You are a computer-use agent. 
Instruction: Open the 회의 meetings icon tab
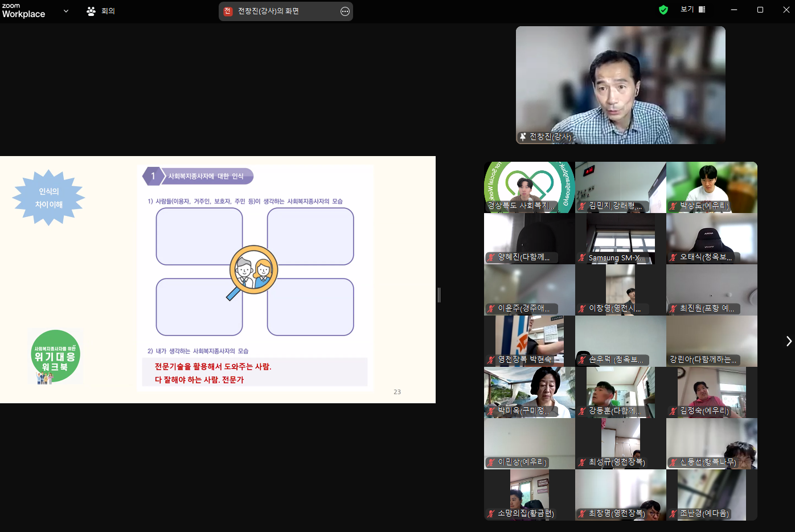[100, 11]
